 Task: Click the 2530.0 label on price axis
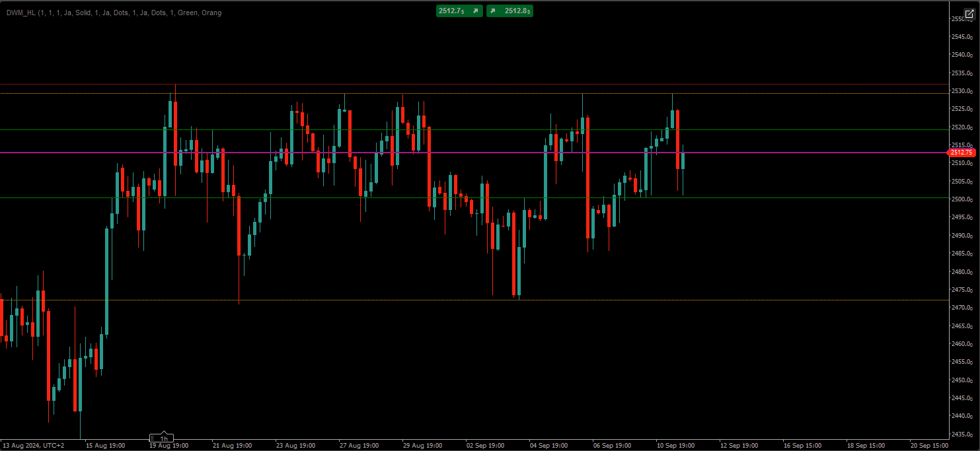[961, 91]
